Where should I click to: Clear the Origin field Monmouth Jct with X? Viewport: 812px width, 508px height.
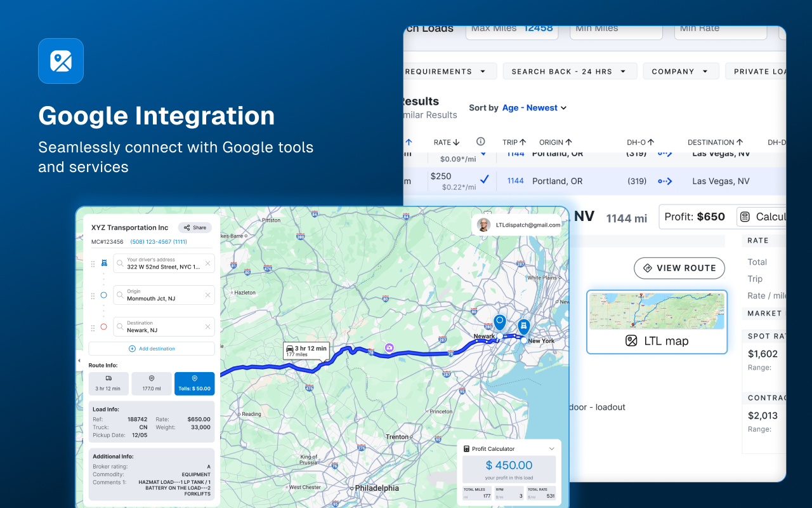tap(207, 295)
